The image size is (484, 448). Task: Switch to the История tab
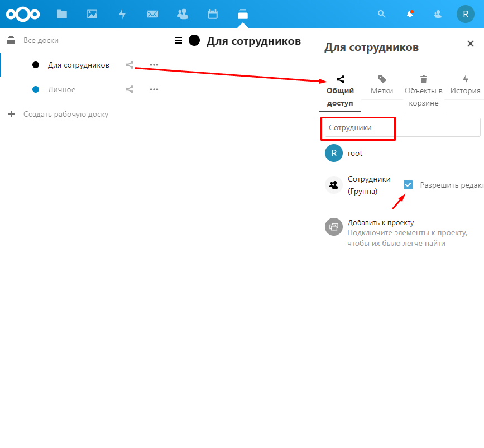(465, 85)
